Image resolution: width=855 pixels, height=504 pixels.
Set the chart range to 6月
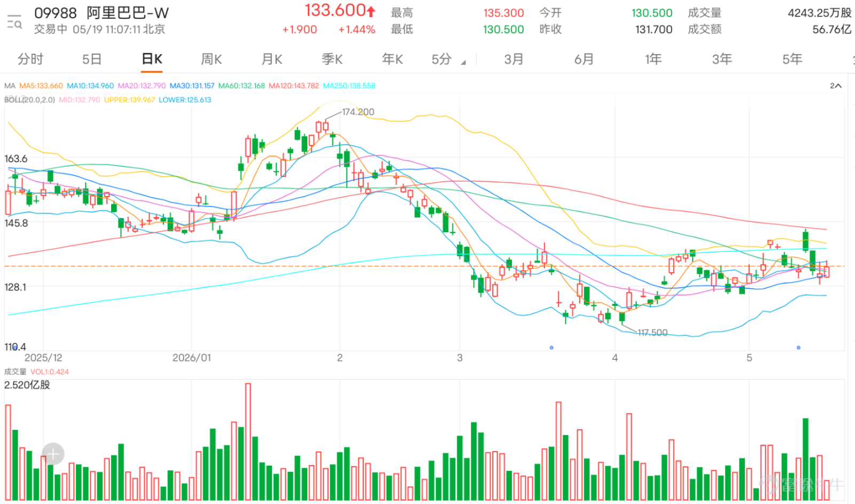click(584, 59)
